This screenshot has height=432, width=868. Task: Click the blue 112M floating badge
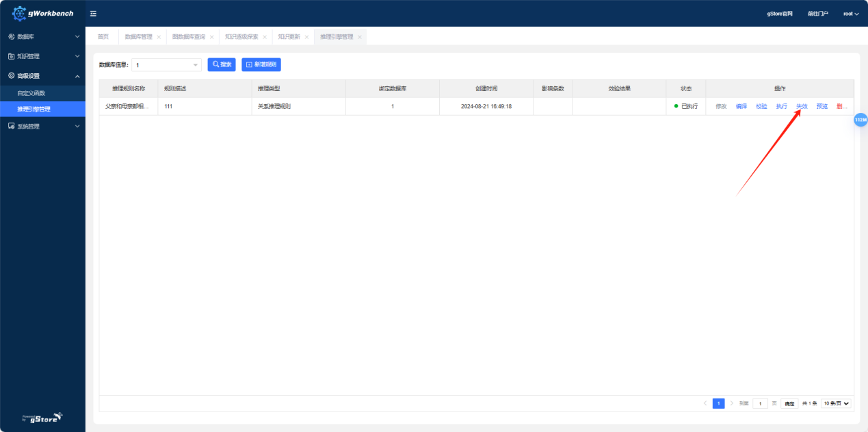(x=860, y=120)
